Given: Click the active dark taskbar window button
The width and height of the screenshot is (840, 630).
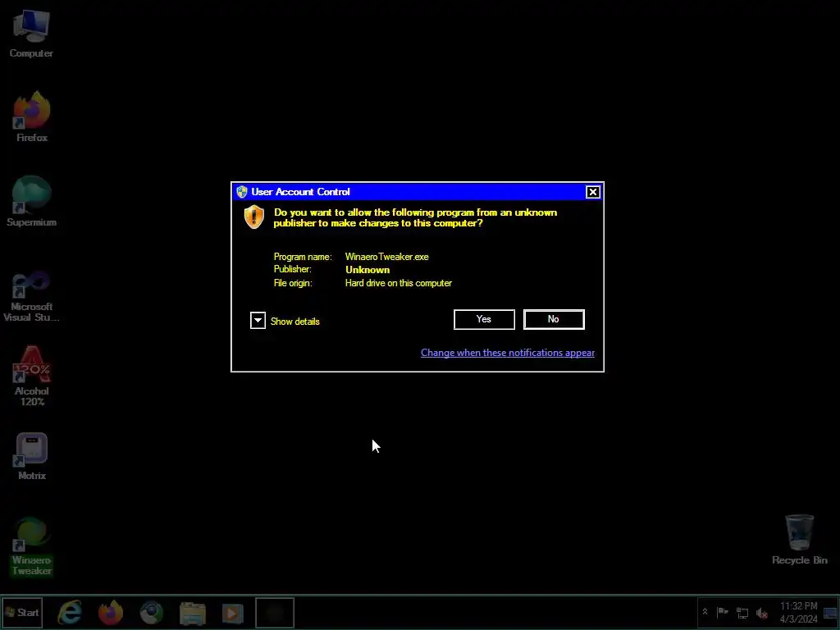Looking at the screenshot, I should click(274, 612).
